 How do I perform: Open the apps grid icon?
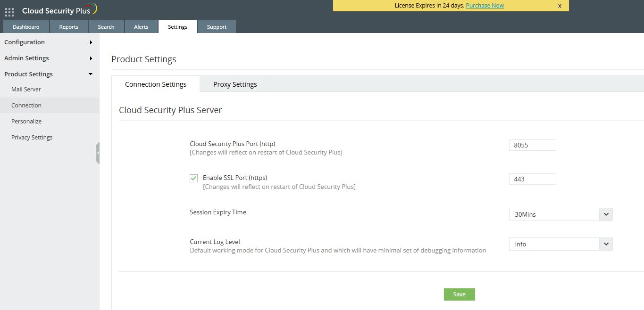[9, 11]
